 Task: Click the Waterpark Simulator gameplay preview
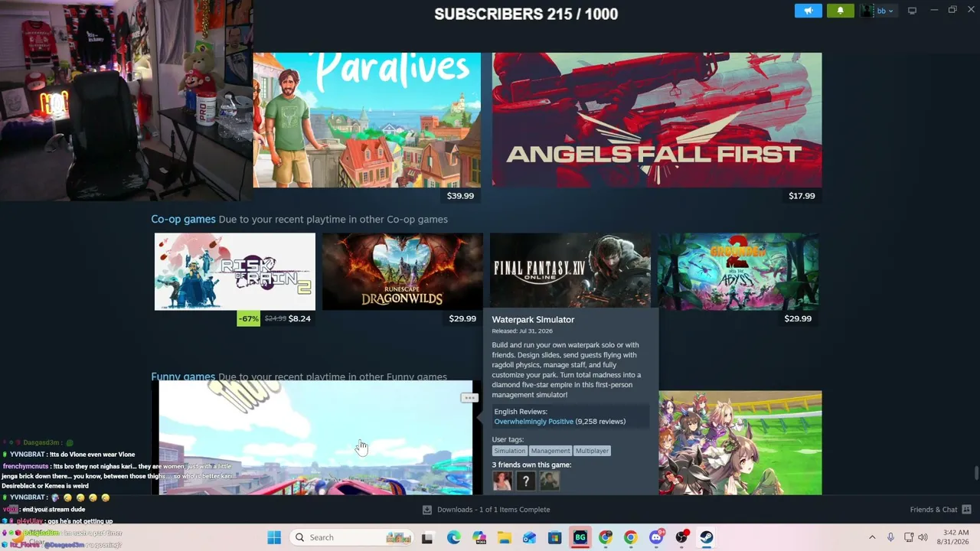(x=315, y=438)
